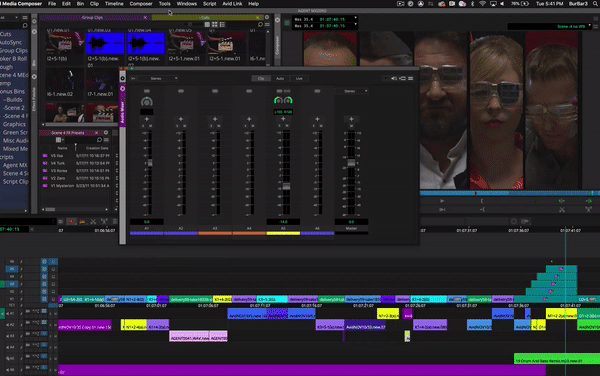Toggle the A3 strip gang button
600x376 pixels.
tap(215, 91)
